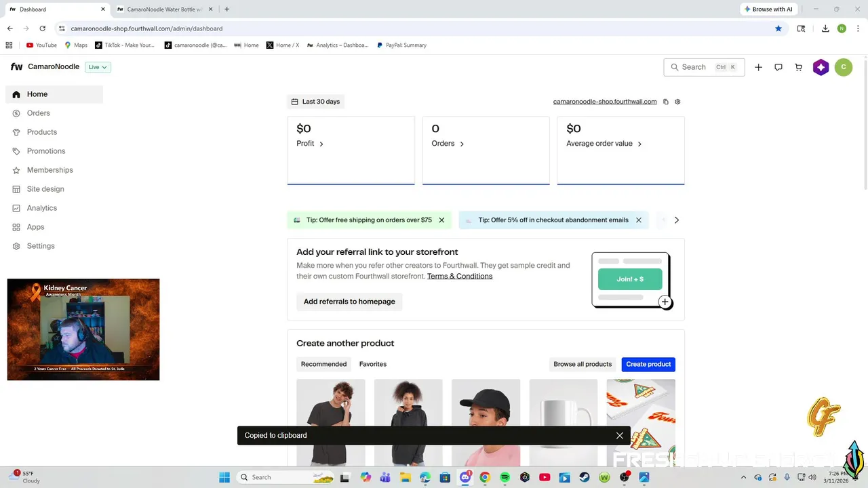Expand the Profit stat card
This screenshot has width=868, height=488.
351,150
